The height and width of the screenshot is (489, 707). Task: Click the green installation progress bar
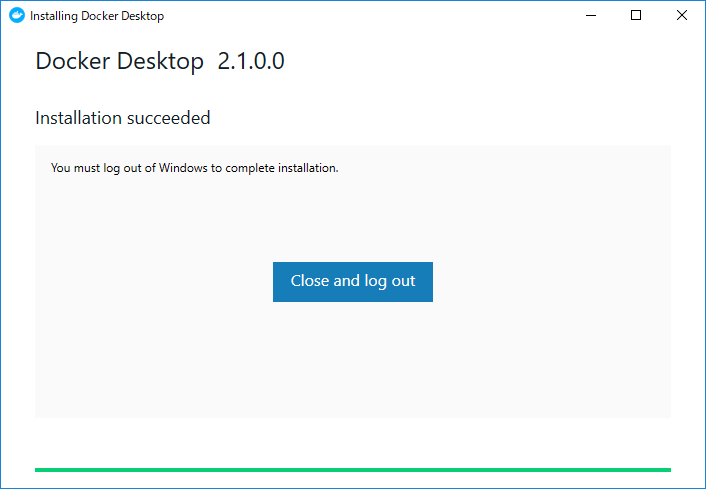tap(353, 470)
